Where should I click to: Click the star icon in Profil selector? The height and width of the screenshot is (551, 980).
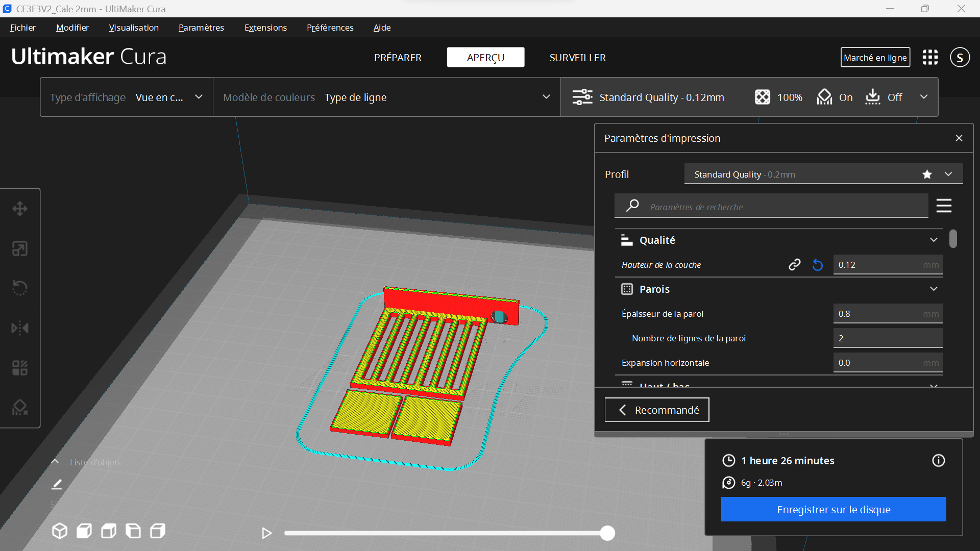[x=927, y=174]
